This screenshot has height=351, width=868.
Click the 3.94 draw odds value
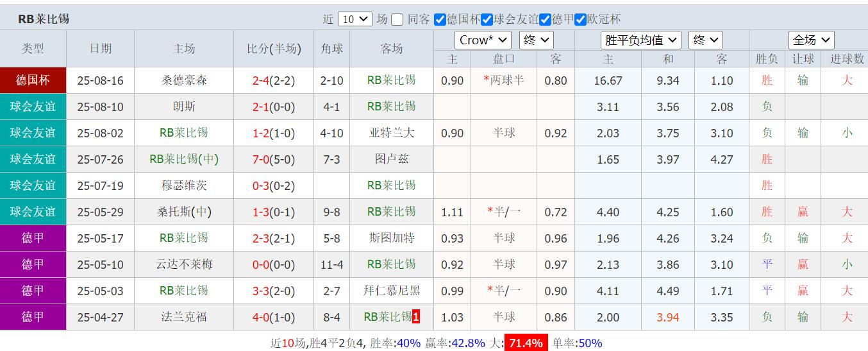668,317
